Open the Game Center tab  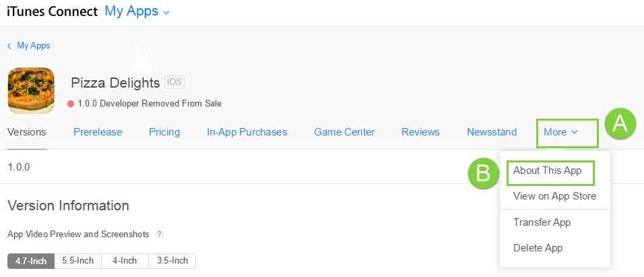[344, 132]
